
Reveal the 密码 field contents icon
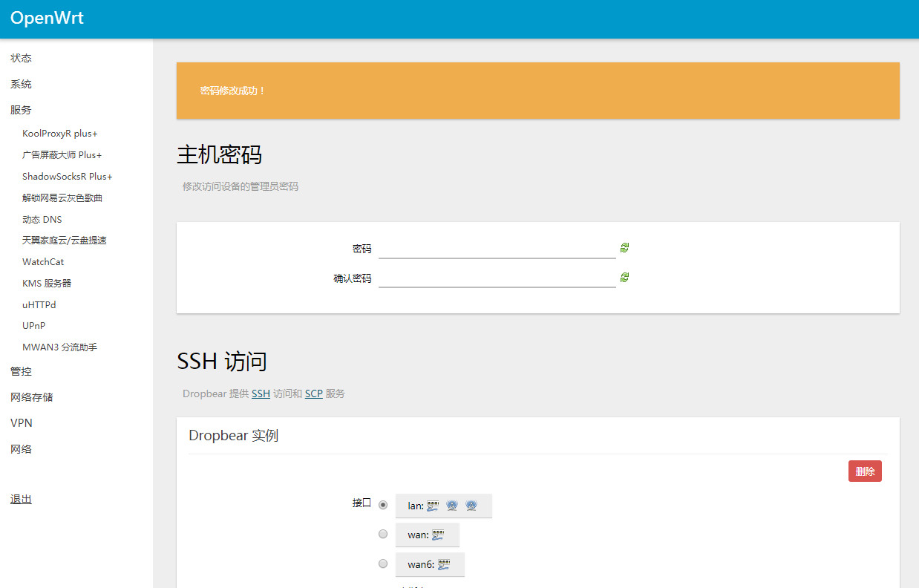[624, 248]
